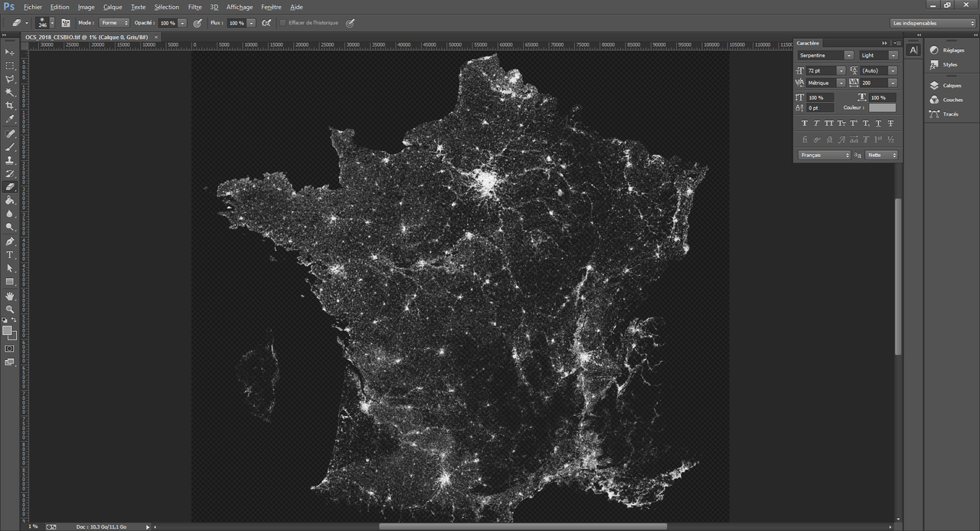Viewport: 980px width, 531px height.
Task: Open the Filtre menu
Action: point(195,7)
